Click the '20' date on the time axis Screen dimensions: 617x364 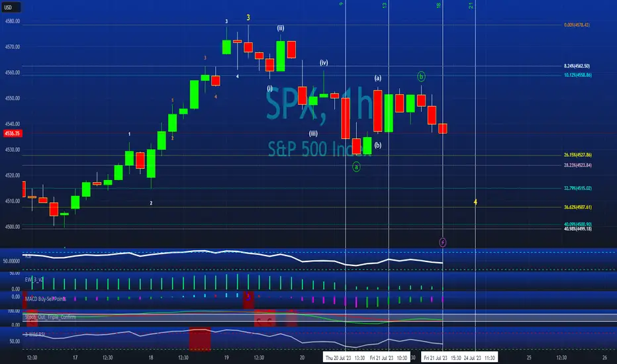point(302,357)
